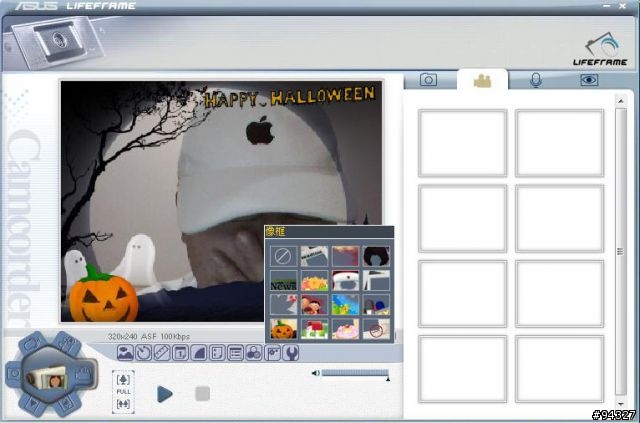Open the frame picker toolbar icon
The height and width of the screenshot is (423, 640).
coord(125,352)
